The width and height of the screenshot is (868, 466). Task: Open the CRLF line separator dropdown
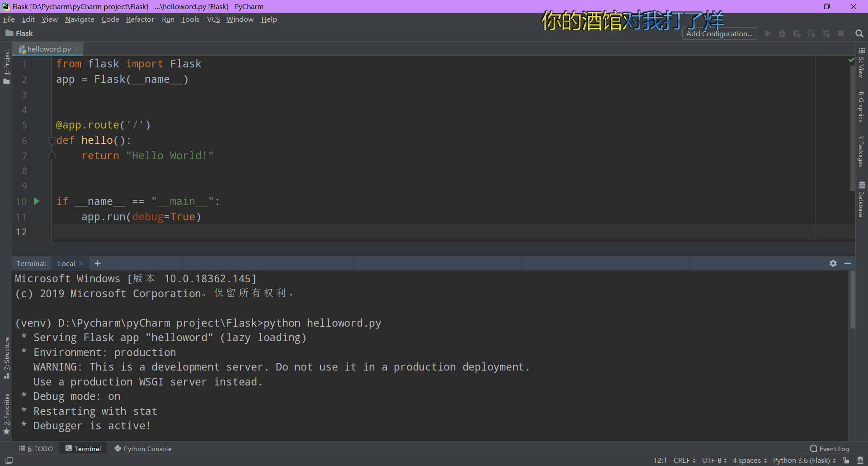click(684, 461)
